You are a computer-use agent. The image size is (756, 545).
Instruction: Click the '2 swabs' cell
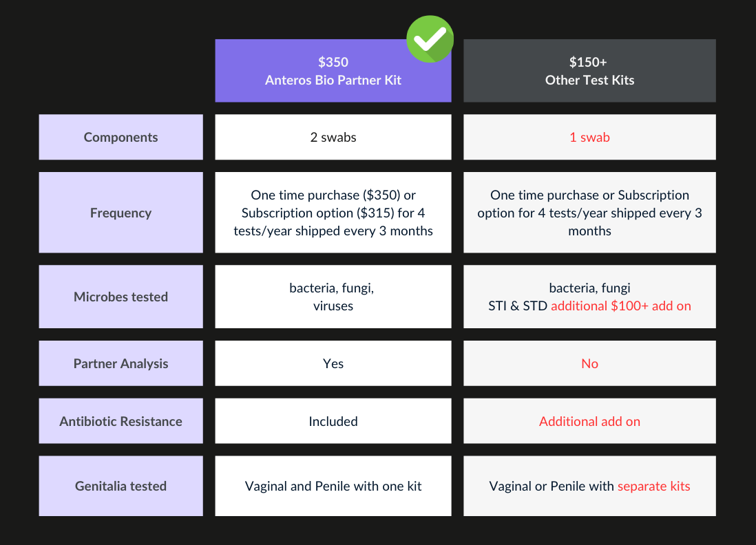333,137
